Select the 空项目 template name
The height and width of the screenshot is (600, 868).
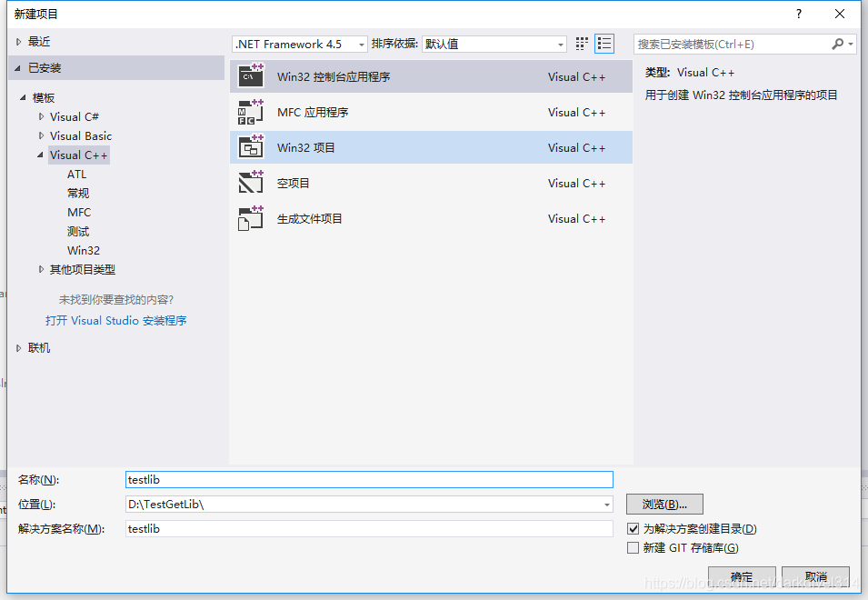[293, 184]
